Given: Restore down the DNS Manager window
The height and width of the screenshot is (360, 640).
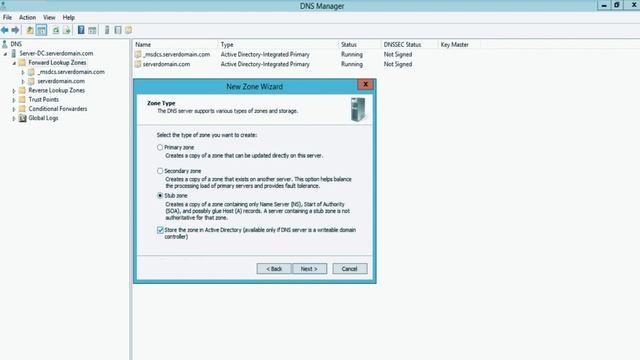Looking at the screenshot, I should (617, 5).
